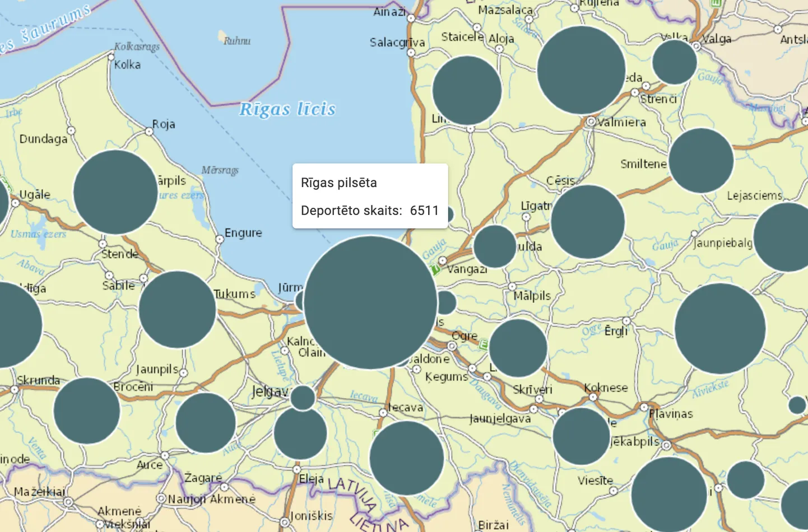The image size is (808, 532).
Task: Select the bubble marker west of Tukums
Action: (x=177, y=309)
